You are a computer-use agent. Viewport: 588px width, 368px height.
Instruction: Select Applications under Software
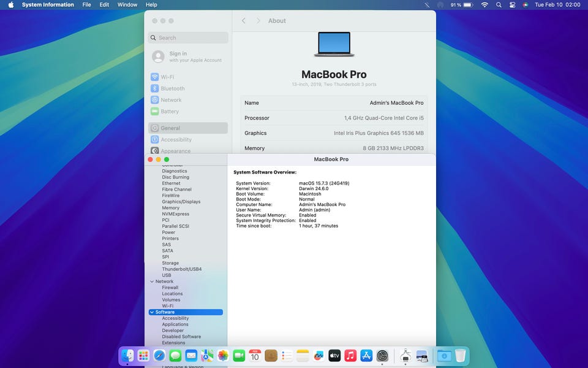(175, 324)
